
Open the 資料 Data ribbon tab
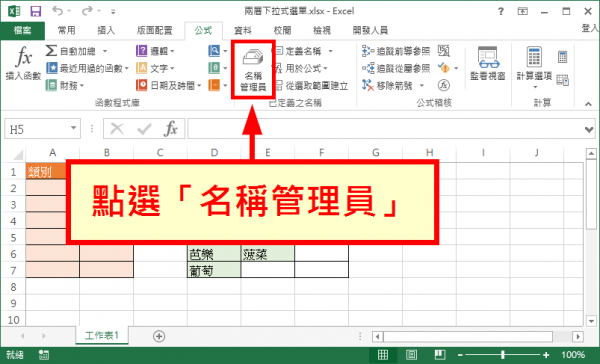(x=242, y=30)
